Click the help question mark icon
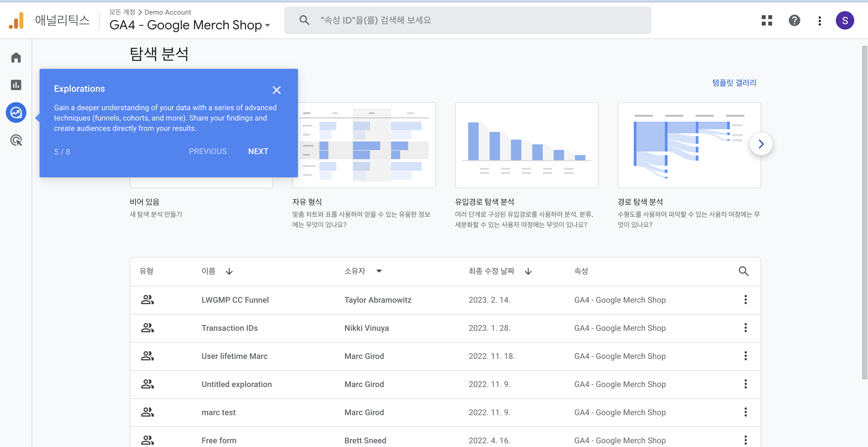 tap(794, 21)
